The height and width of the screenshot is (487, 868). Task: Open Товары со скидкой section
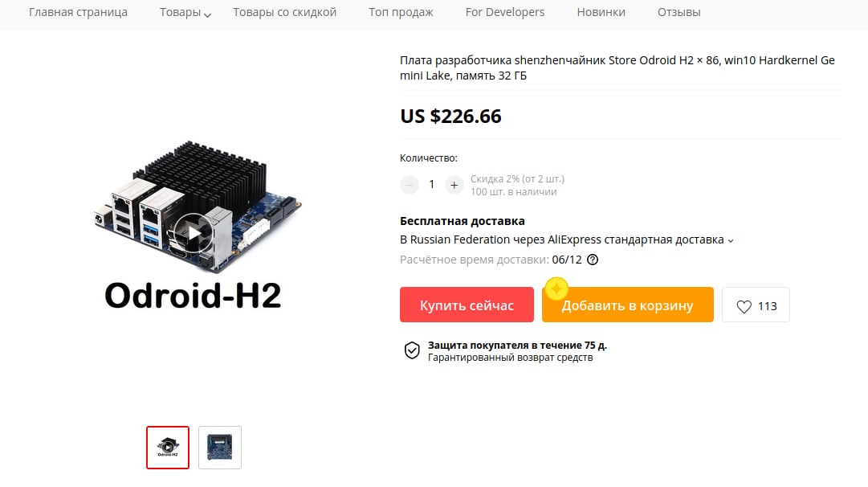pos(284,12)
